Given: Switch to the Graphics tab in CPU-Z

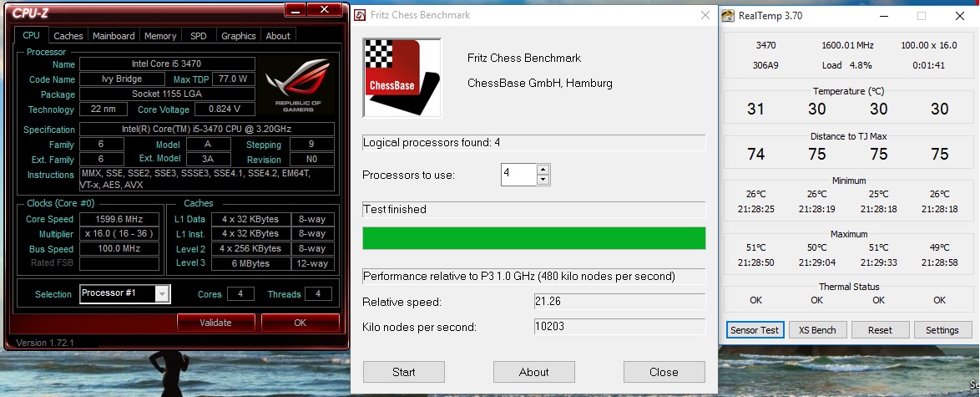Looking at the screenshot, I should click(238, 36).
